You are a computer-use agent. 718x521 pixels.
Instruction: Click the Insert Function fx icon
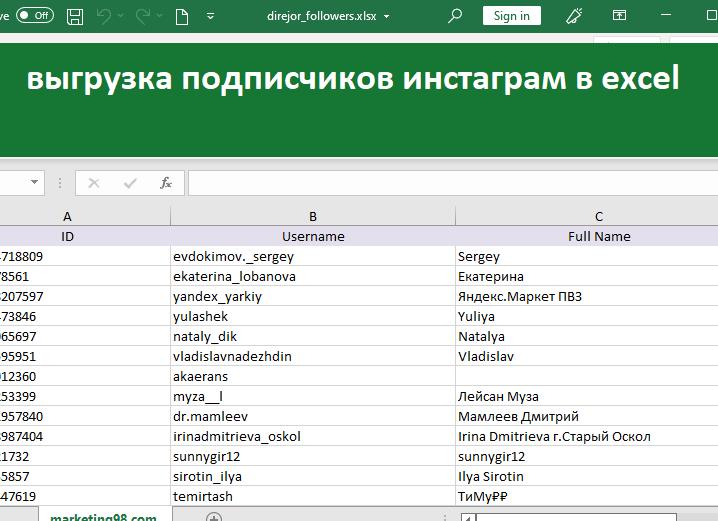[x=166, y=183]
